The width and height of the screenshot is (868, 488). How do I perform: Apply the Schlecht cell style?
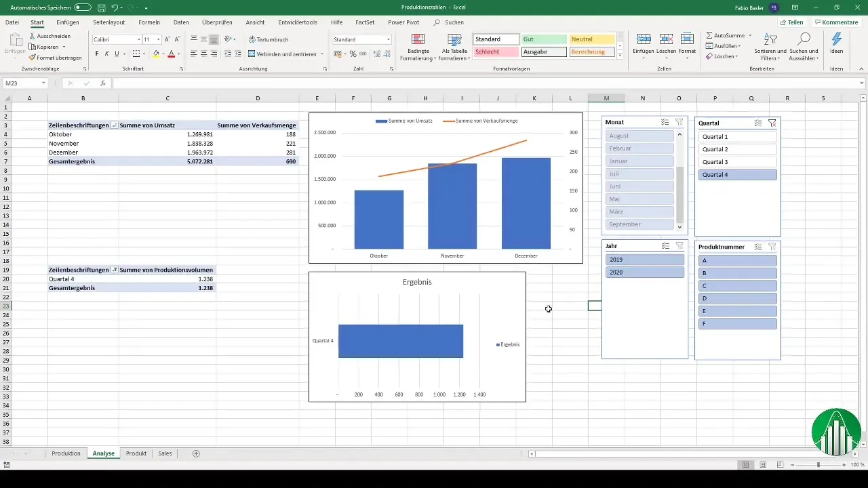[496, 52]
